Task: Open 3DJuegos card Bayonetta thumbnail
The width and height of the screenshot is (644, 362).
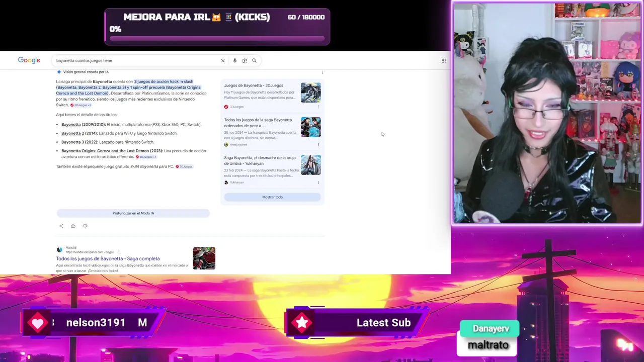Action: pyautogui.click(x=310, y=93)
